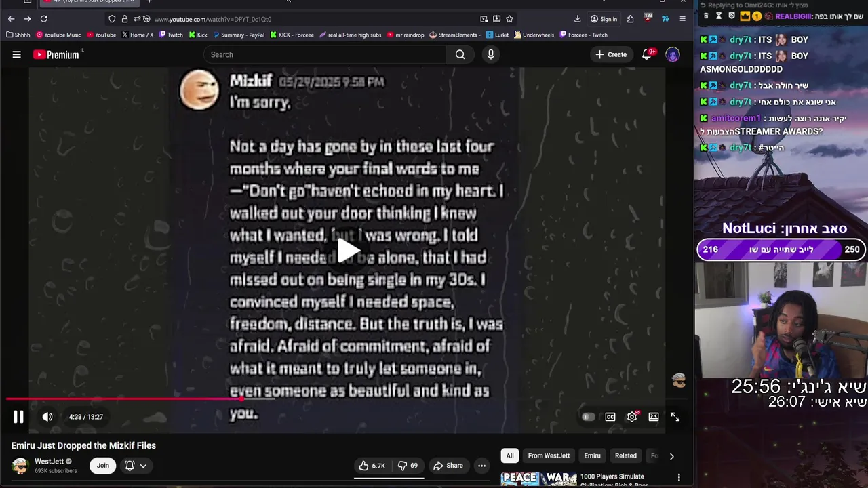
Task: Pause the video with player control
Action: coord(18,417)
